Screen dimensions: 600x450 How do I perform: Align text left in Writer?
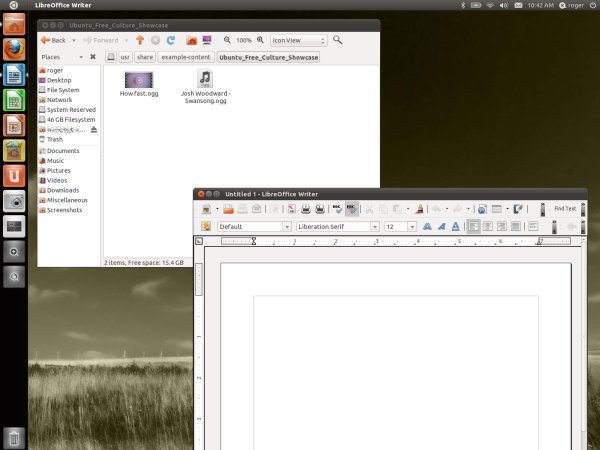[473, 227]
